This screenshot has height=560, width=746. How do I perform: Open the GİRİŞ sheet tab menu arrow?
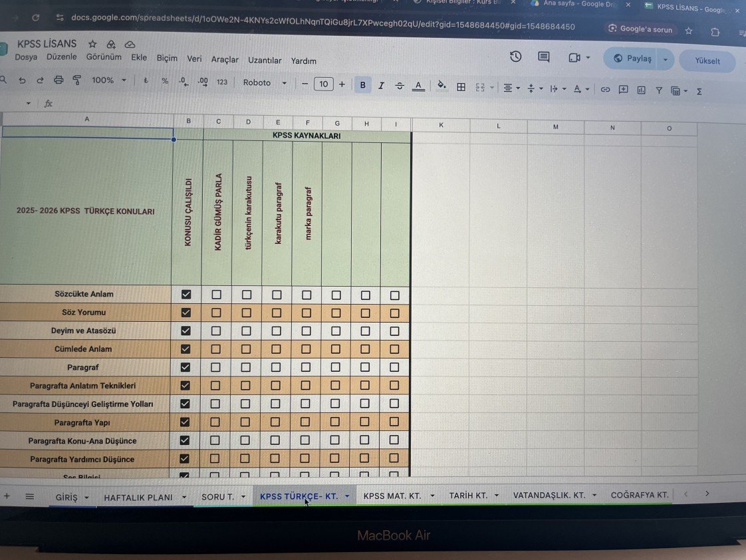pyautogui.click(x=86, y=497)
